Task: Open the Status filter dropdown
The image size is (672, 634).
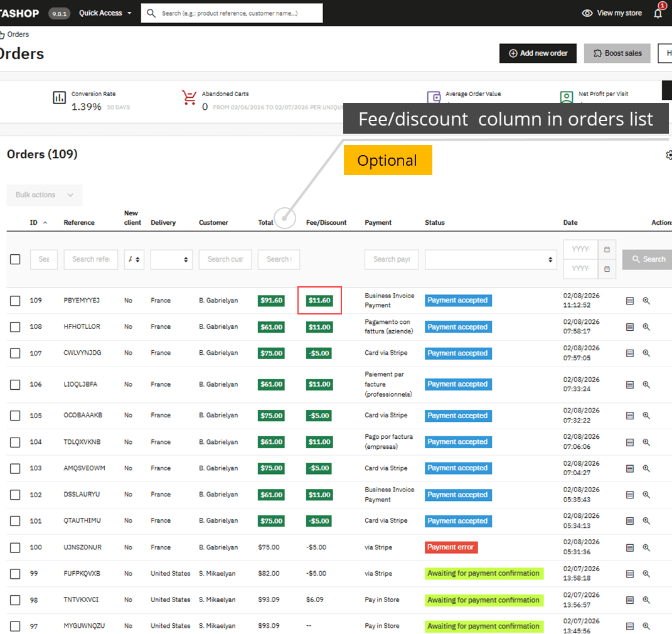Action: [491, 260]
